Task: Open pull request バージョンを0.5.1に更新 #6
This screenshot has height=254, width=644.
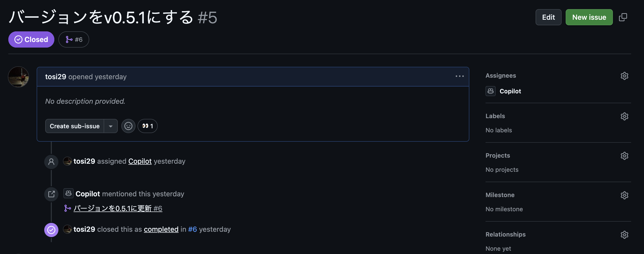Action: pyautogui.click(x=118, y=208)
